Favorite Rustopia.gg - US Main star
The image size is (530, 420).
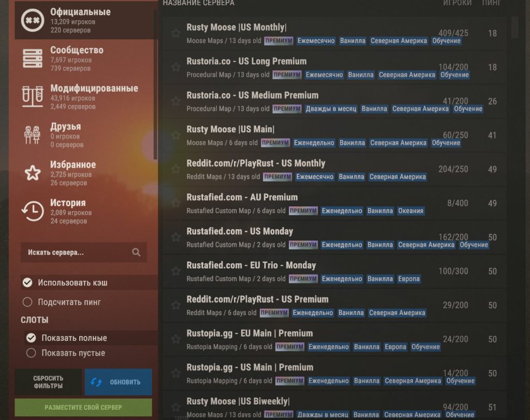(x=176, y=373)
